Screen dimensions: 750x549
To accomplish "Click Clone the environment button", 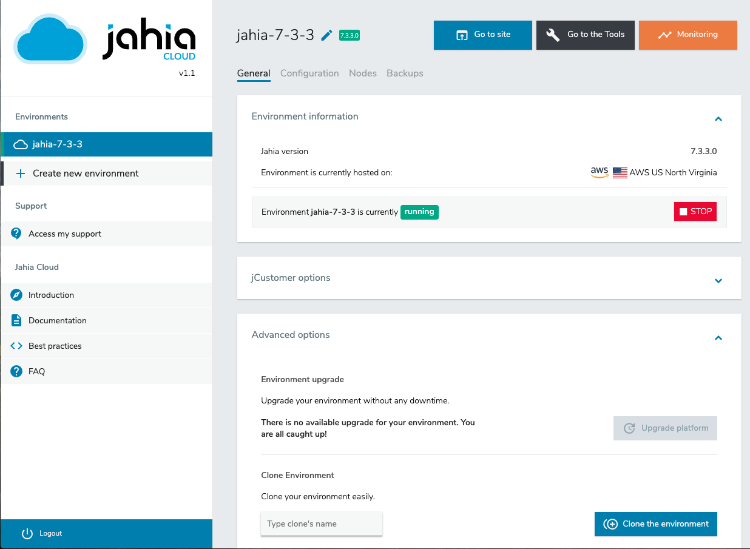I will coord(655,524).
